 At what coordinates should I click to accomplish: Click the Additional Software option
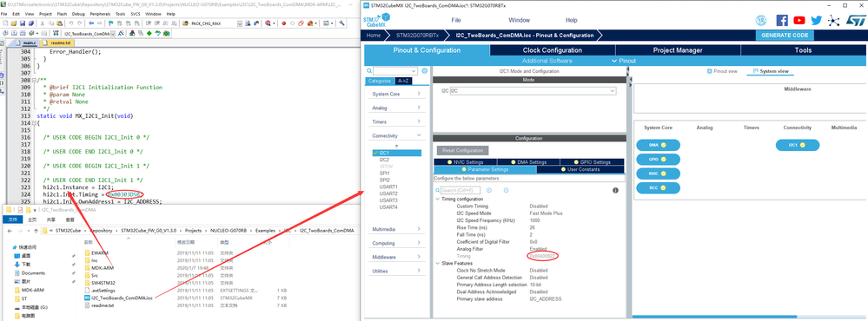(x=547, y=61)
